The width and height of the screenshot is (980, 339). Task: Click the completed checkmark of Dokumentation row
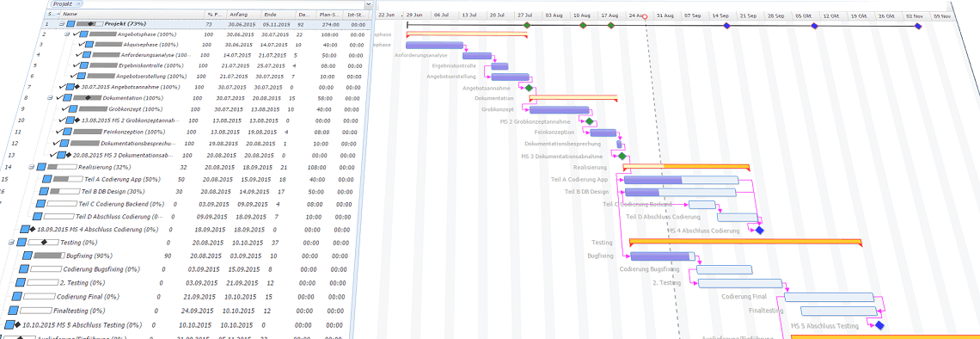pyautogui.click(x=60, y=97)
